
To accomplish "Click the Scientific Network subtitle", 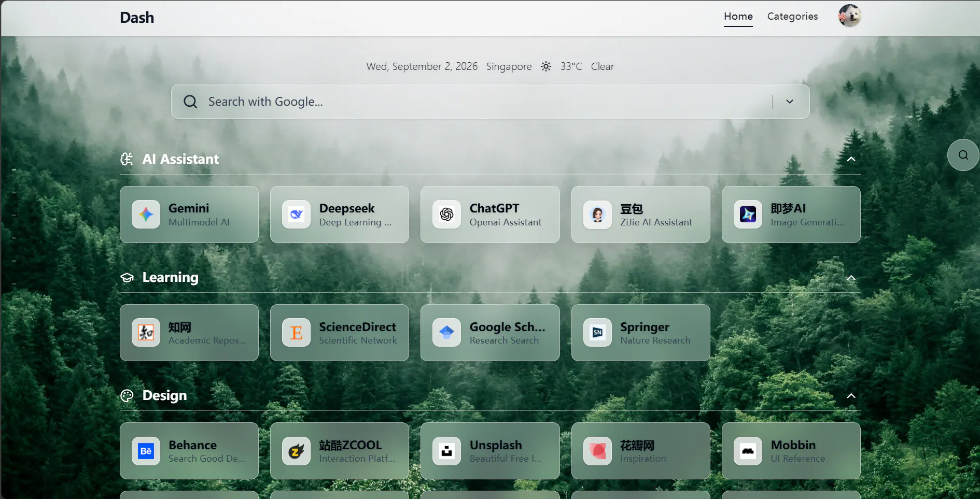I will [x=358, y=340].
